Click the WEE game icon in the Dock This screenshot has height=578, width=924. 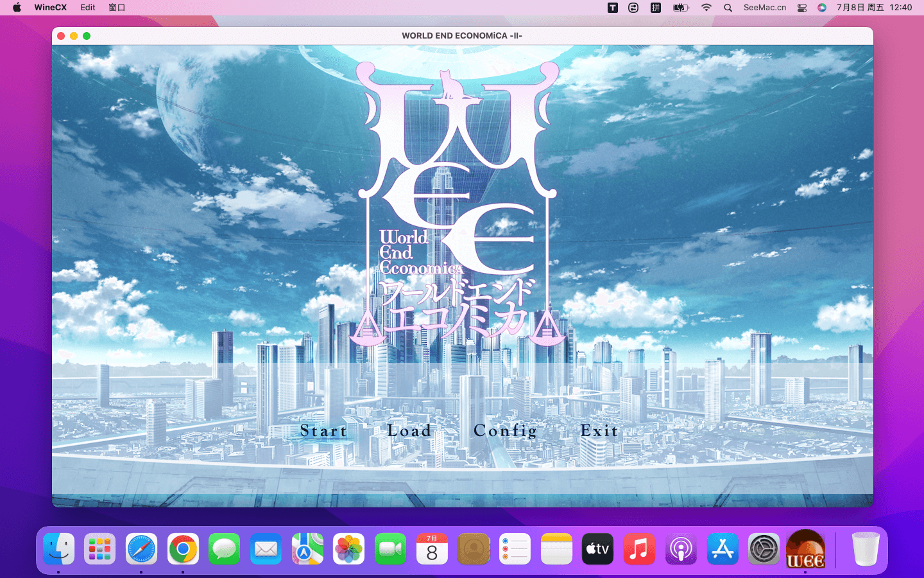tap(806, 549)
